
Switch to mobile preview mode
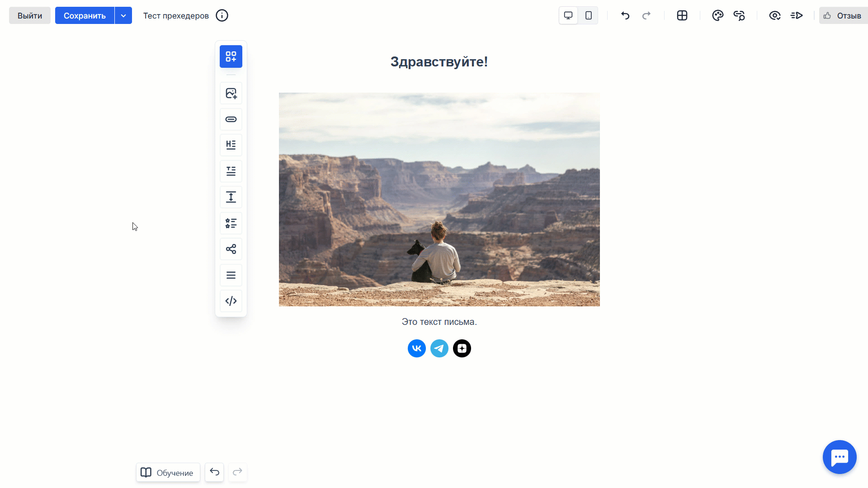pos(588,15)
